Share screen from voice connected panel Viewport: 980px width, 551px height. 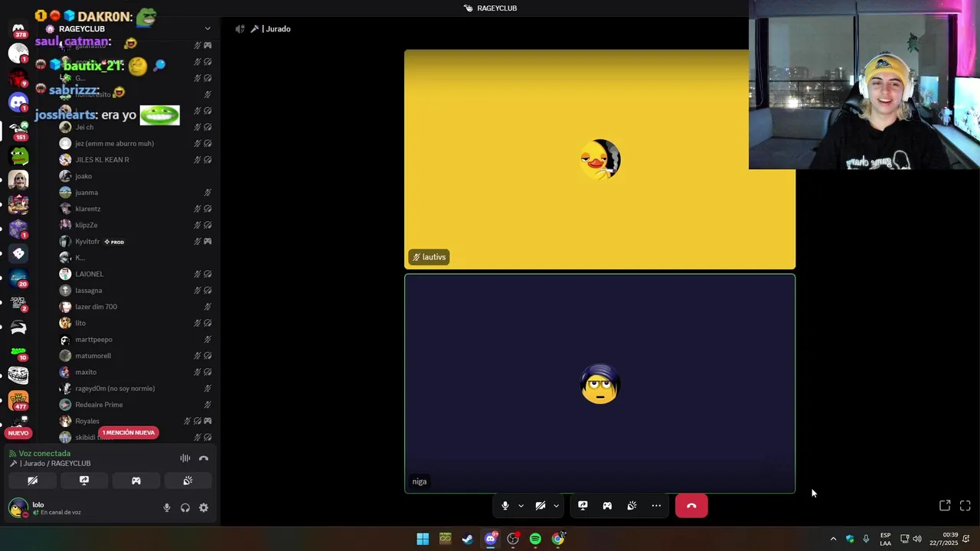84,481
